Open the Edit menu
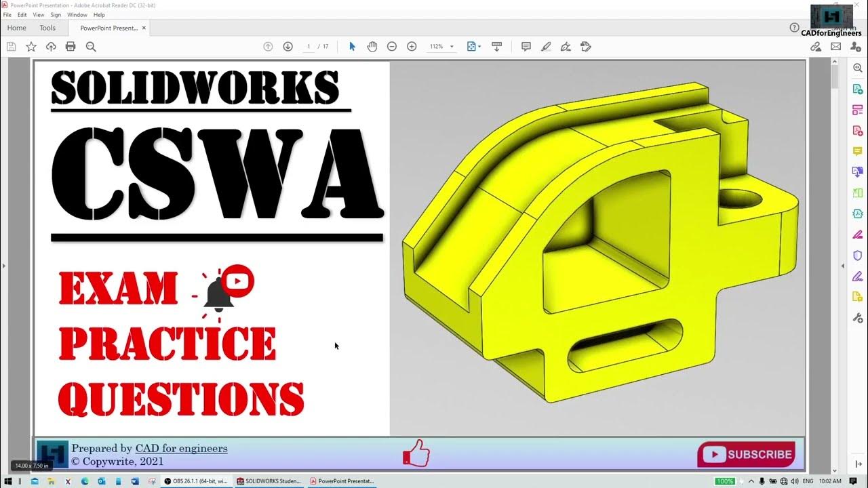Image resolution: width=868 pixels, height=488 pixels. [x=22, y=14]
